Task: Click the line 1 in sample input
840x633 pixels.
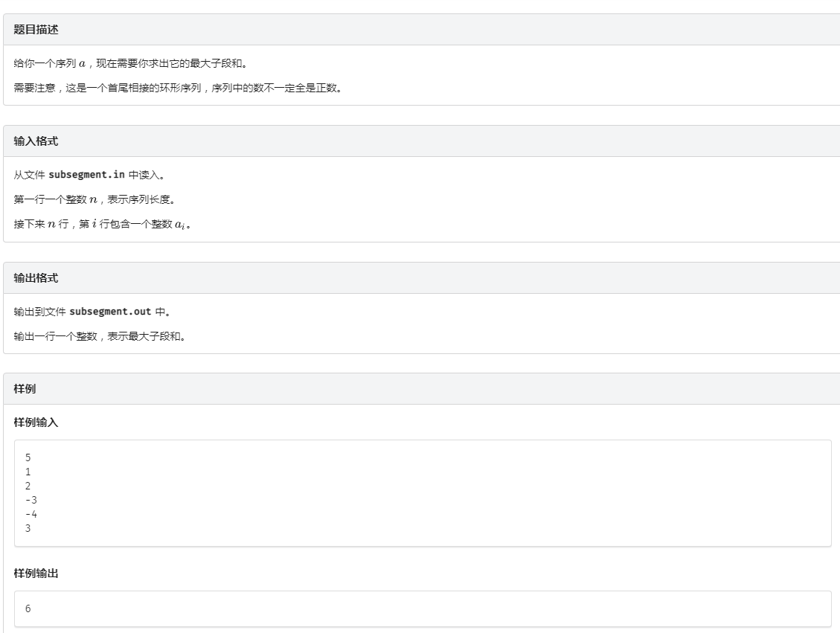Action: (28, 472)
